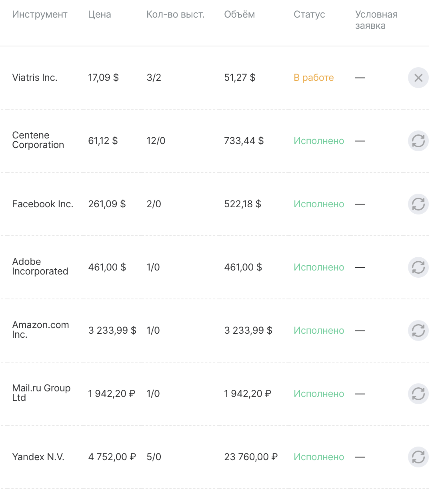
Task: Repeat the Mail.ru Group Ltd order
Action: 418,394
